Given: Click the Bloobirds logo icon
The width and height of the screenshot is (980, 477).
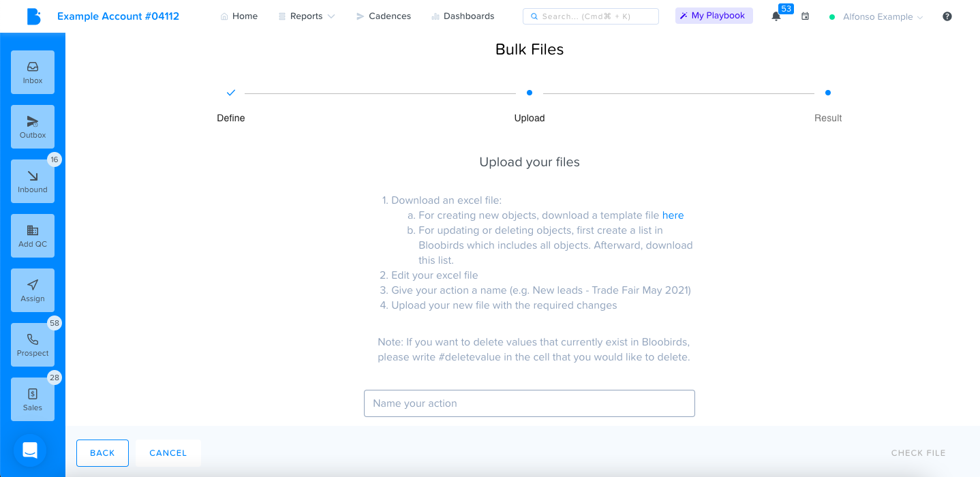Looking at the screenshot, I should coord(33,16).
